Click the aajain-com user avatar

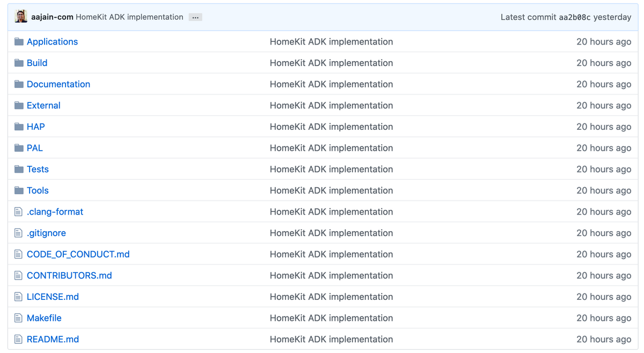coord(21,17)
